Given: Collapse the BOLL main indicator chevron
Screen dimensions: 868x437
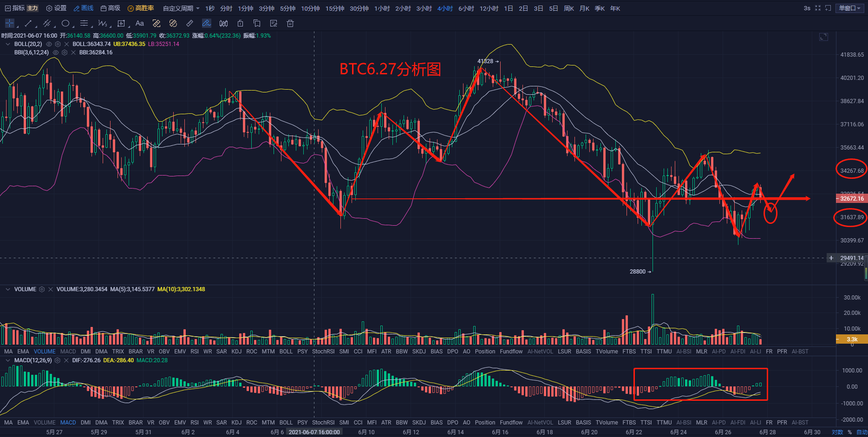Looking at the screenshot, I should click(x=7, y=44).
